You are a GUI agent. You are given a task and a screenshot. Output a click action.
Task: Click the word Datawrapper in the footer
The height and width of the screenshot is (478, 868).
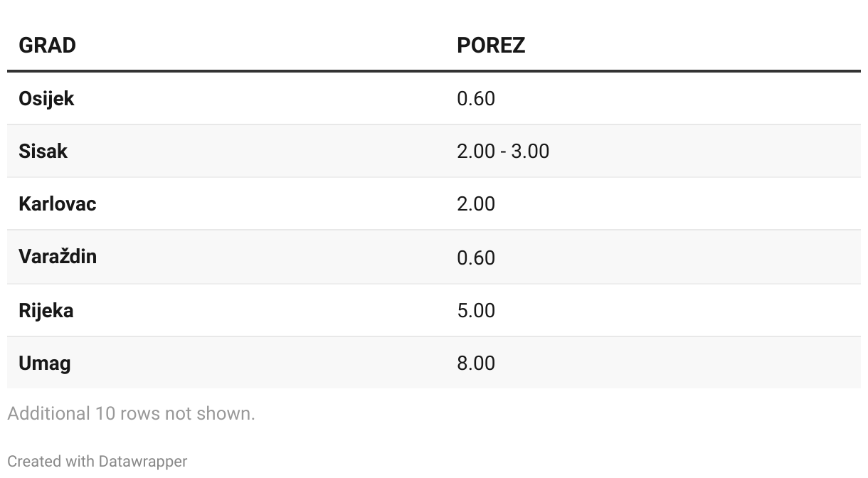(143, 461)
